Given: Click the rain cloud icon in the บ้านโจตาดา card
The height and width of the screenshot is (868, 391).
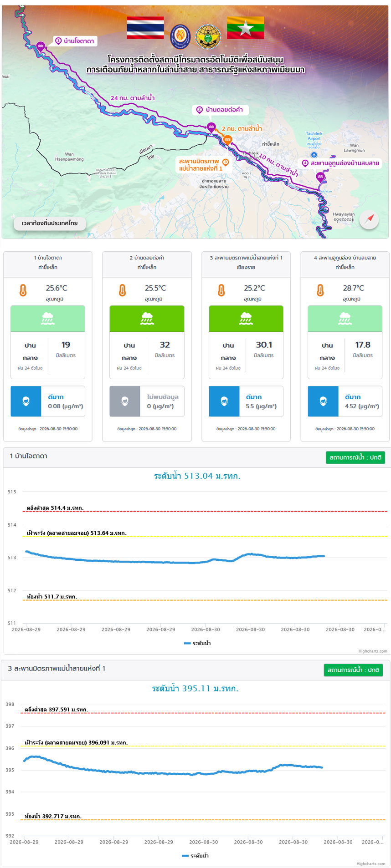Looking at the screenshot, I should click(48, 319).
